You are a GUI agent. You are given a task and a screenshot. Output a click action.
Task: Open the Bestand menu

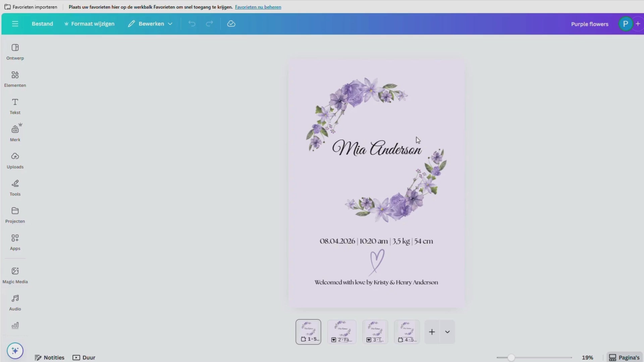[x=42, y=24]
